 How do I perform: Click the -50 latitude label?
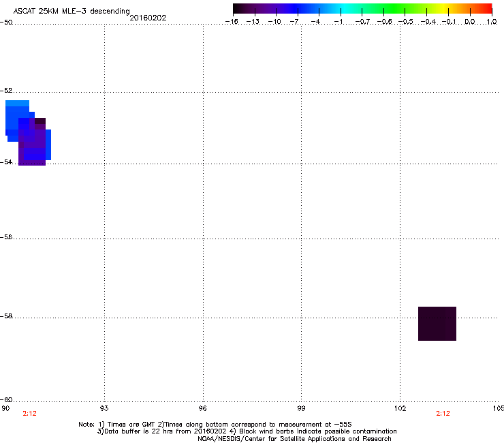click(6, 22)
